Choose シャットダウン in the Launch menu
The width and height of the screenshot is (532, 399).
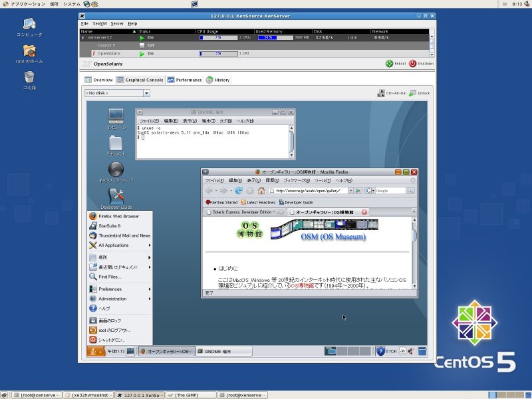coord(120,340)
